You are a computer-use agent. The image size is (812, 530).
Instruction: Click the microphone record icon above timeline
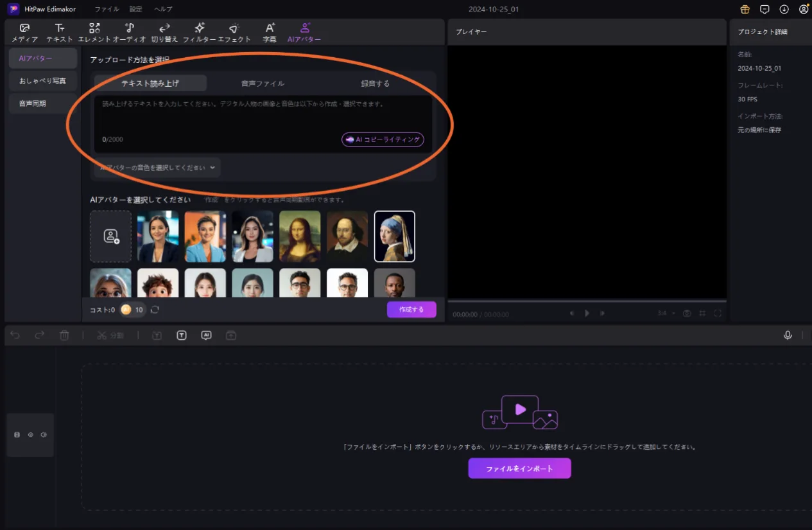788,335
